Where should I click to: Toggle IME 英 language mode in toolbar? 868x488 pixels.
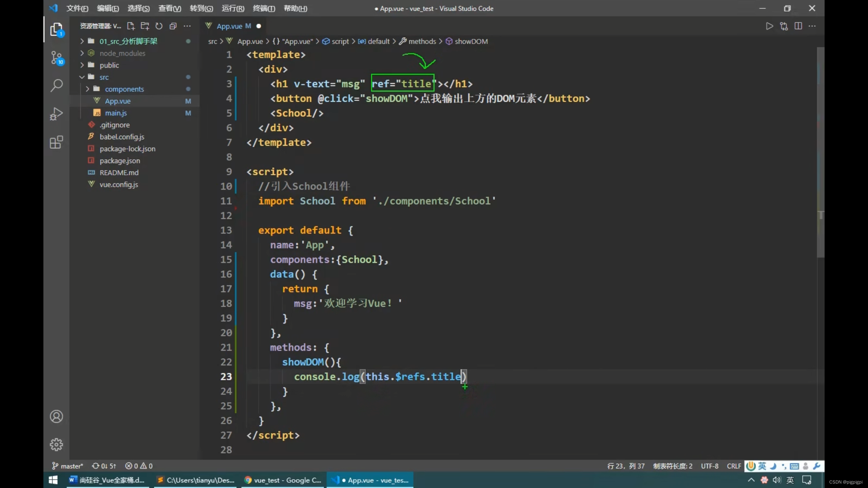pyautogui.click(x=762, y=466)
